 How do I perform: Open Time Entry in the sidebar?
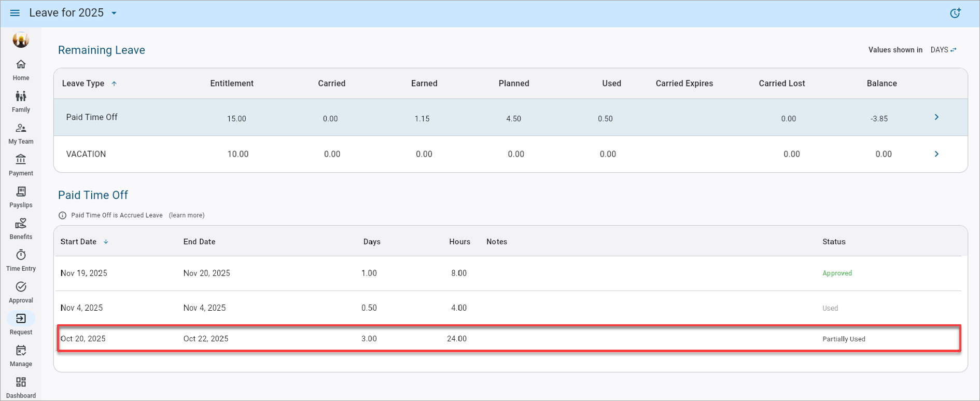(21, 261)
